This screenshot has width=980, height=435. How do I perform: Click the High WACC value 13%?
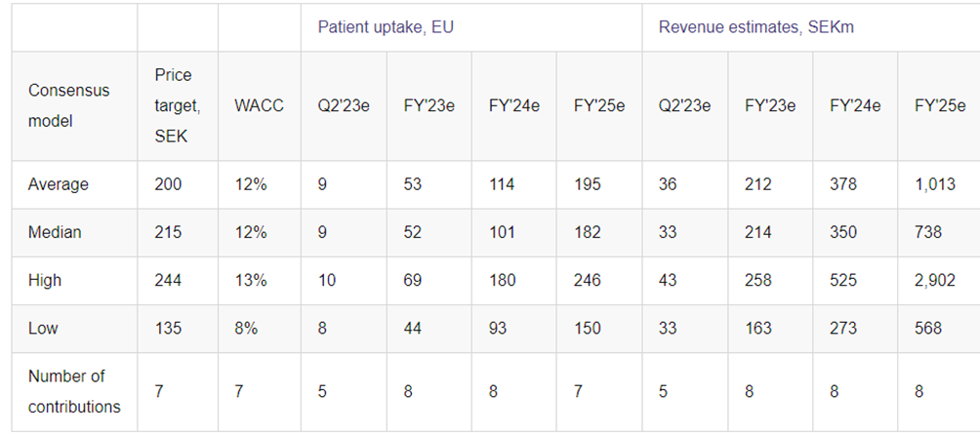(x=251, y=280)
